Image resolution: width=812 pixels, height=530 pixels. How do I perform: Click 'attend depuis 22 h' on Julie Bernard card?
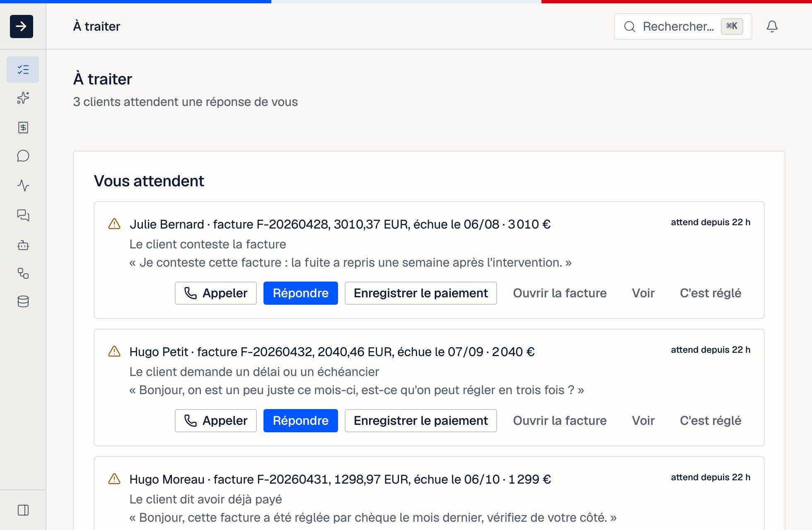710,222
